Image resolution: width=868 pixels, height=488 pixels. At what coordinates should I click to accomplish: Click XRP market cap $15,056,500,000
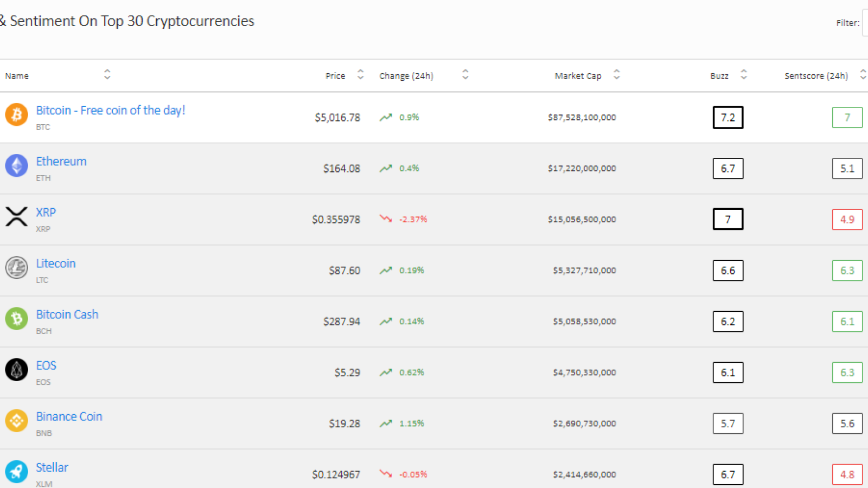(x=582, y=219)
